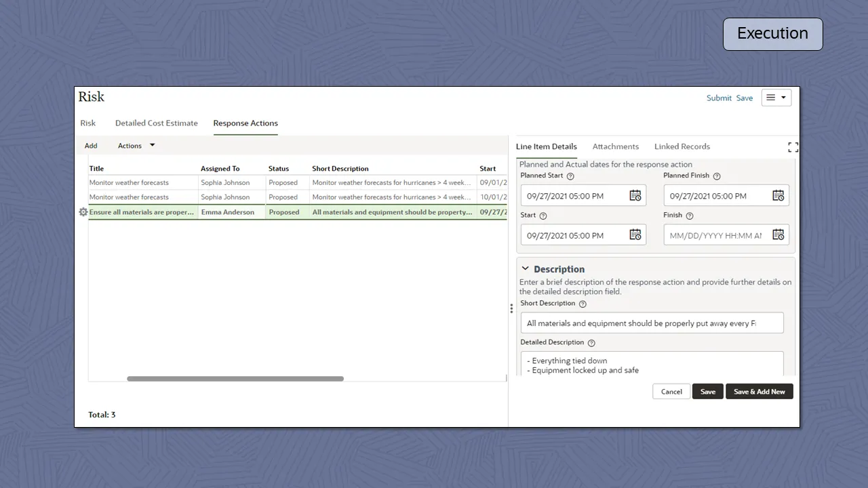Click the help icon beside Short Description
868x488 pixels.
coord(583,303)
